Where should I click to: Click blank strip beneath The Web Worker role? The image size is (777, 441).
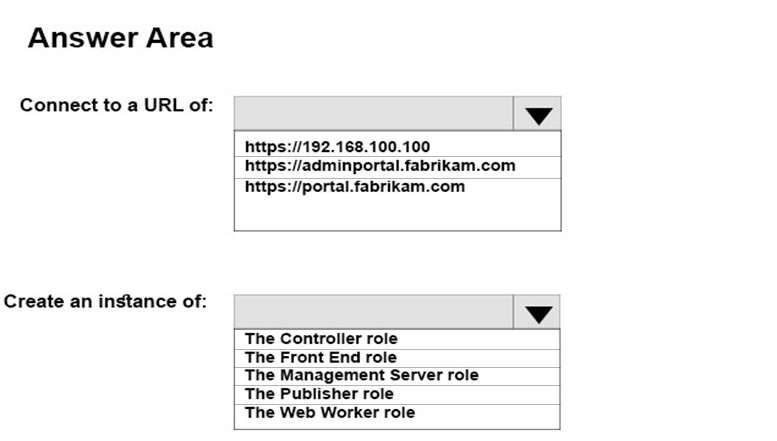pyautogui.click(x=397, y=425)
